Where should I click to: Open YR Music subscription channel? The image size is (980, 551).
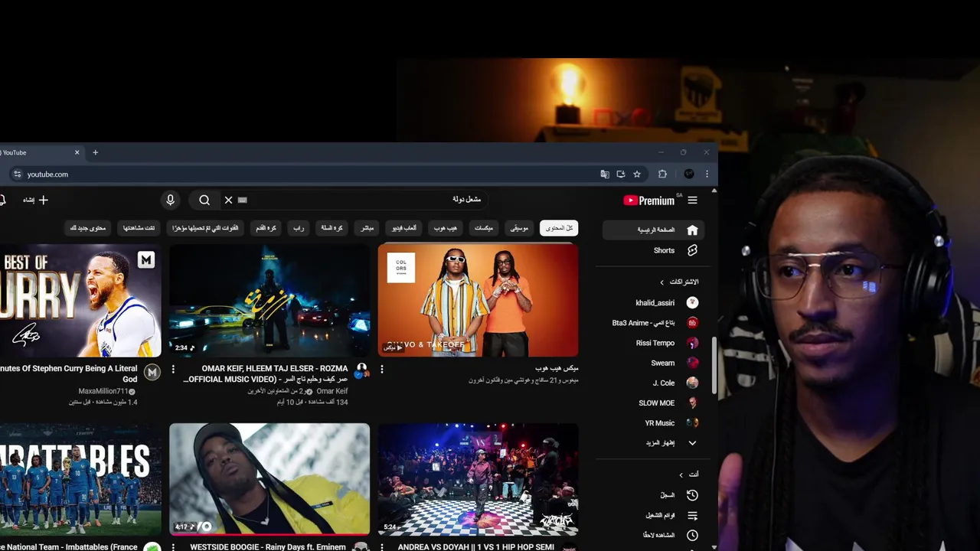[653, 422]
